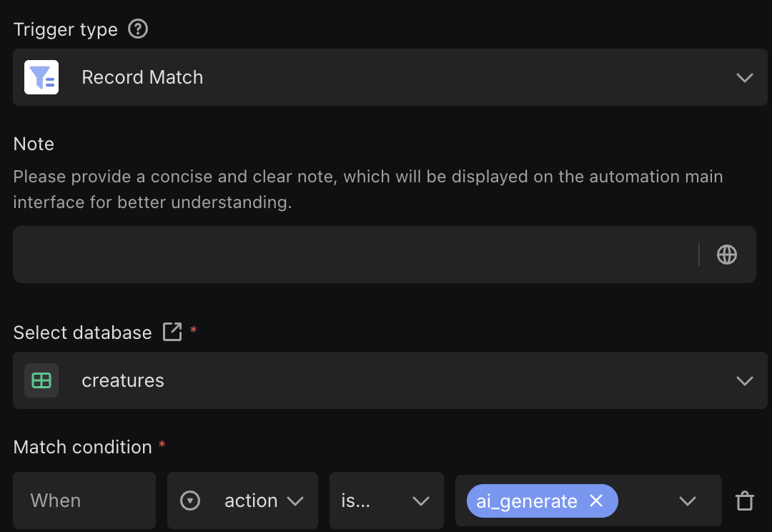Viewport: 772px width, 532px height.
Task: Expand the Record Match trigger type chevron
Action: (745, 77)
